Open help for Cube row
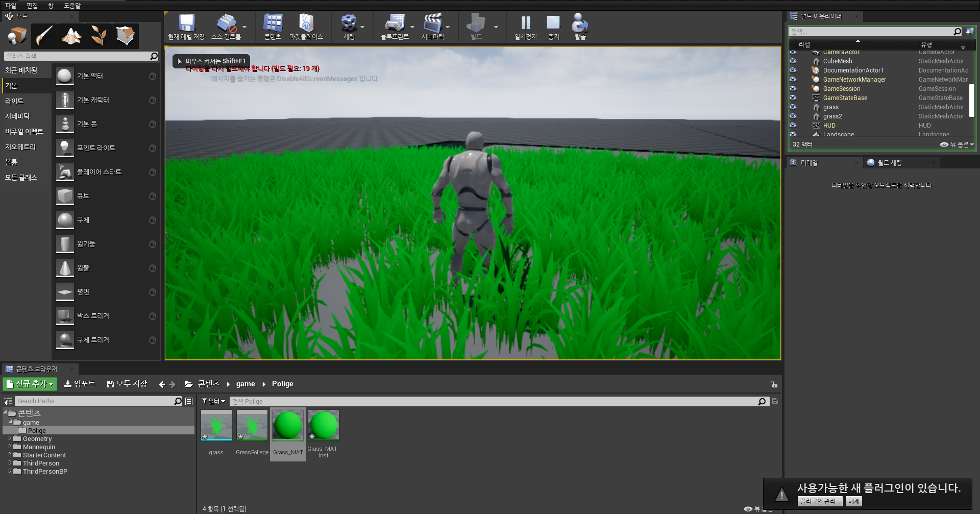 152,196
